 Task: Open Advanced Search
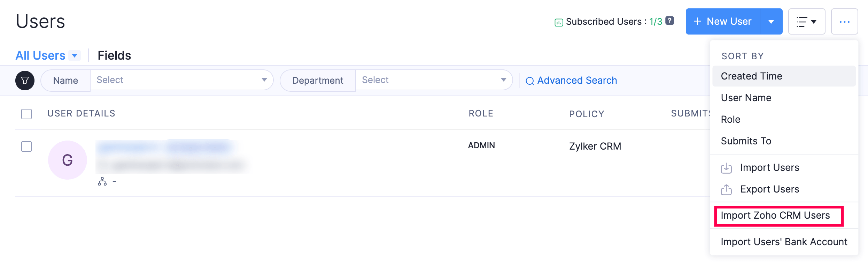pyautogui.click(x=577, y=80)
